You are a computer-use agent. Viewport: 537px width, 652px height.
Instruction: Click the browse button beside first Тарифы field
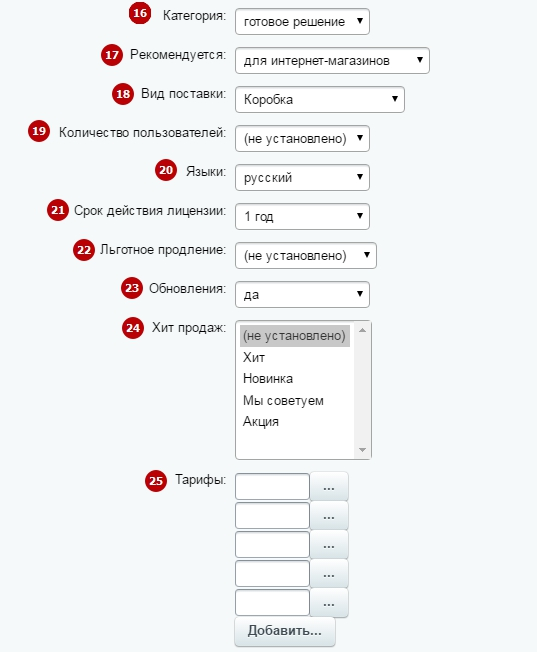pos(329,486)
